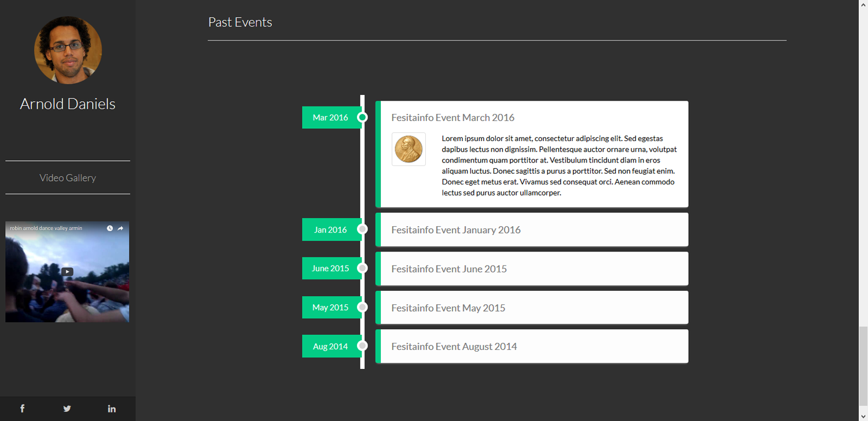Click the Watch Later clock icon on video

coord(110,228)
